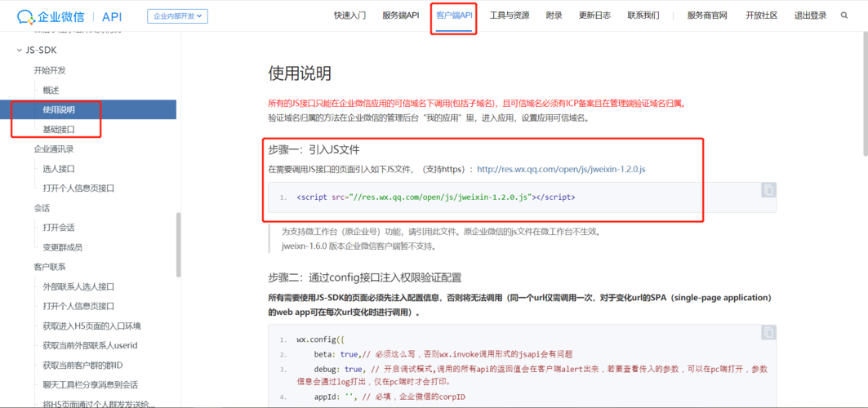Open the jweixin-1.2.0.js URL link
Screen dimensions: 868x408
pyautogui.click(x=561, y=169)
